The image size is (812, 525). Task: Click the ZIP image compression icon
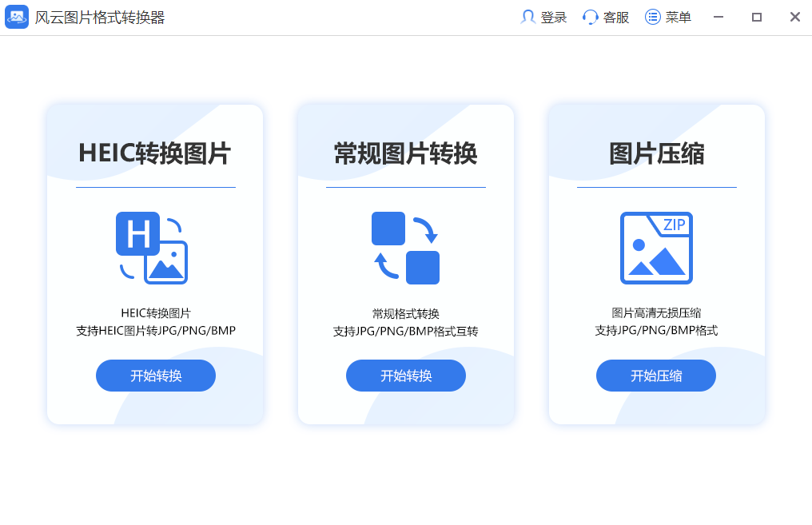coord(656,248)
